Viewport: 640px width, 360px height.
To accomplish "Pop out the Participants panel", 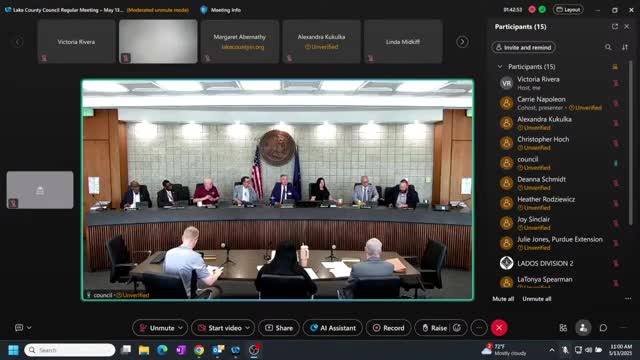I will 615,27.
